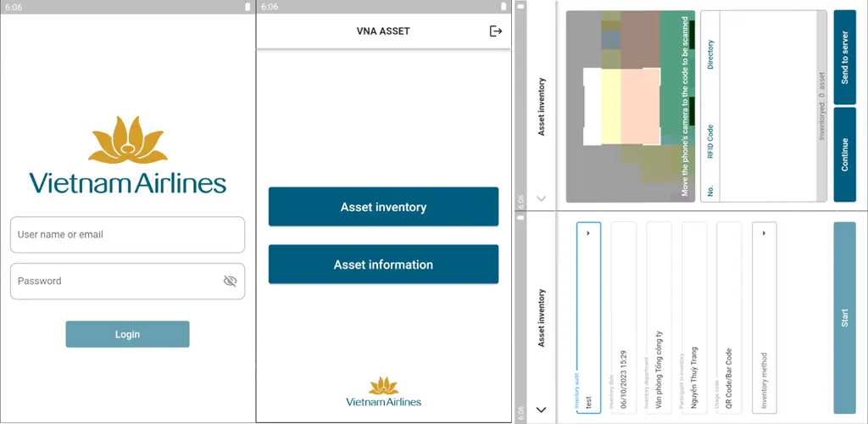
Task: Expand the Inventory method dropdown
Action: click(x=765, y=318)
